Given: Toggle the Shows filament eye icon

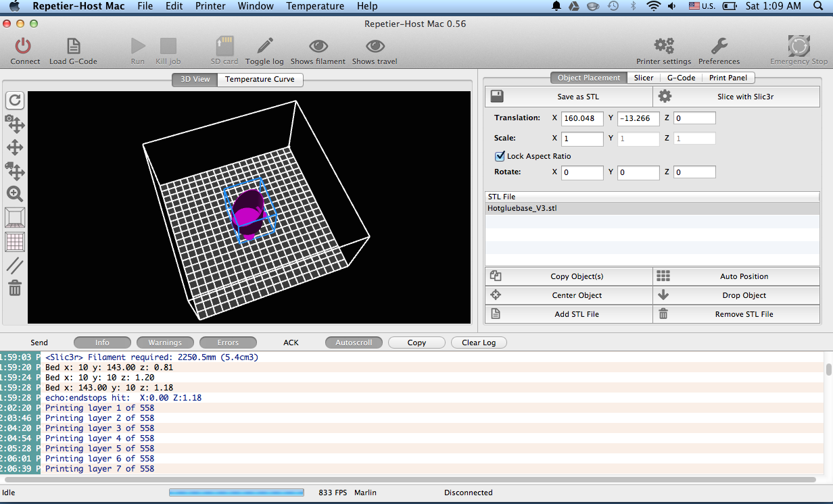Looking at the screenshot, I should tap(318, 46).
